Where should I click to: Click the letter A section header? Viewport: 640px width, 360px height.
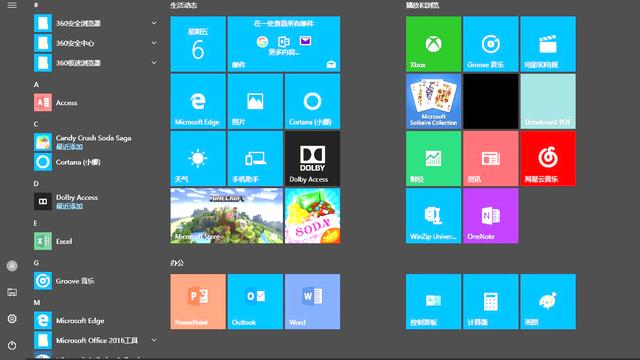click(x=36, y=84)
